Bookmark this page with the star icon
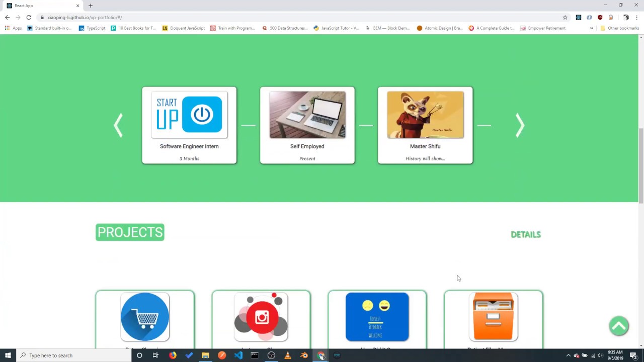644x362 pixels. [565, 17]
